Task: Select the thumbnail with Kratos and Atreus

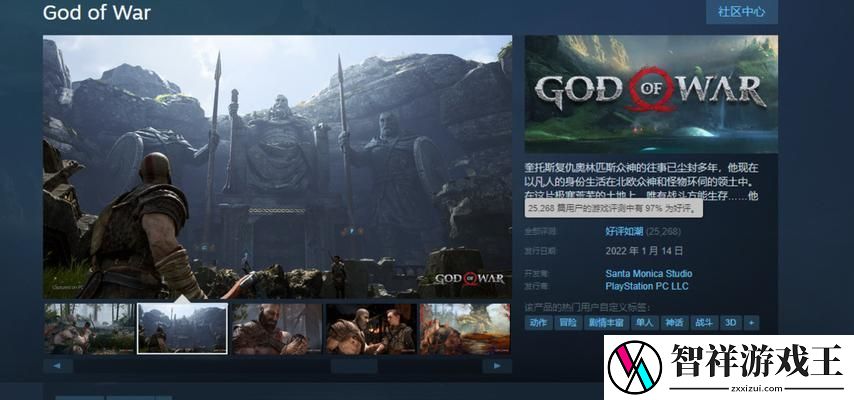Action: 371,329
